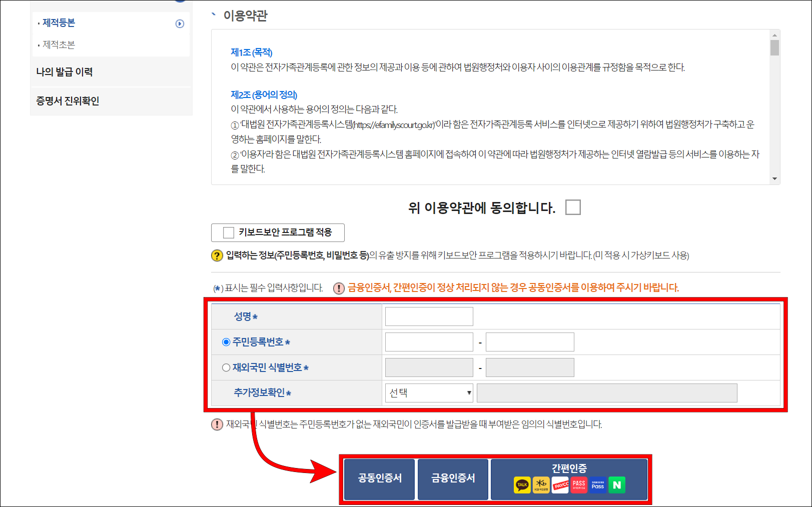Click the red PASS carrier icon

579,485
